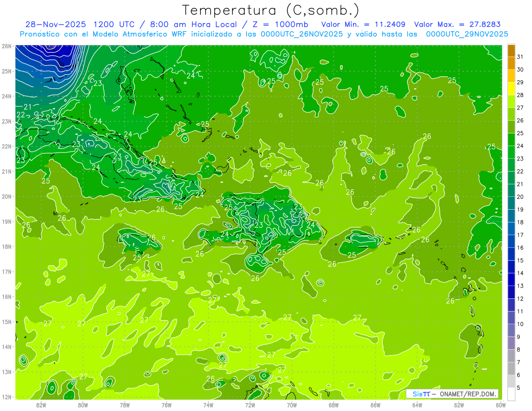The width and height of the screenshot is (532, 411).
Task: Click the '60W' longitude axis label
Action: pos(501,405)
